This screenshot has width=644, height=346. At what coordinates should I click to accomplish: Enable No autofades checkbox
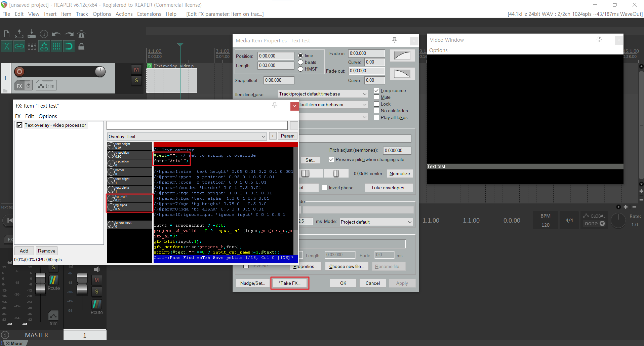376,111
